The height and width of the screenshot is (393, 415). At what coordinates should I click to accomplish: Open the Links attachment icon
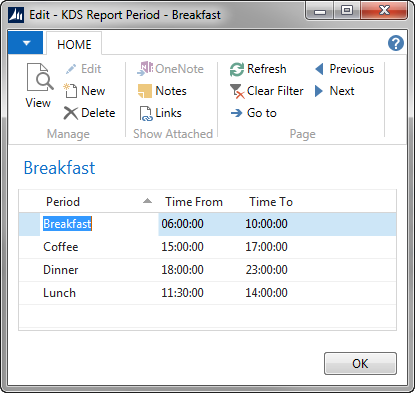[146, 113]
